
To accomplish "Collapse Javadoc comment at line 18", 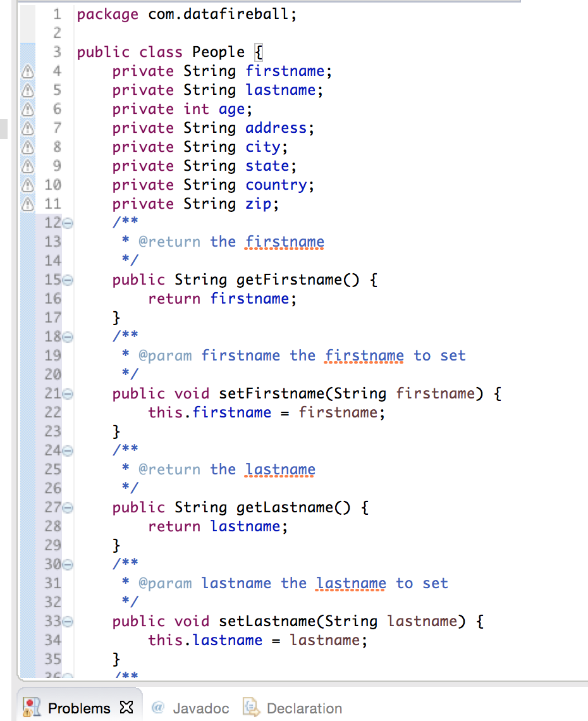I will pos(68,337).
